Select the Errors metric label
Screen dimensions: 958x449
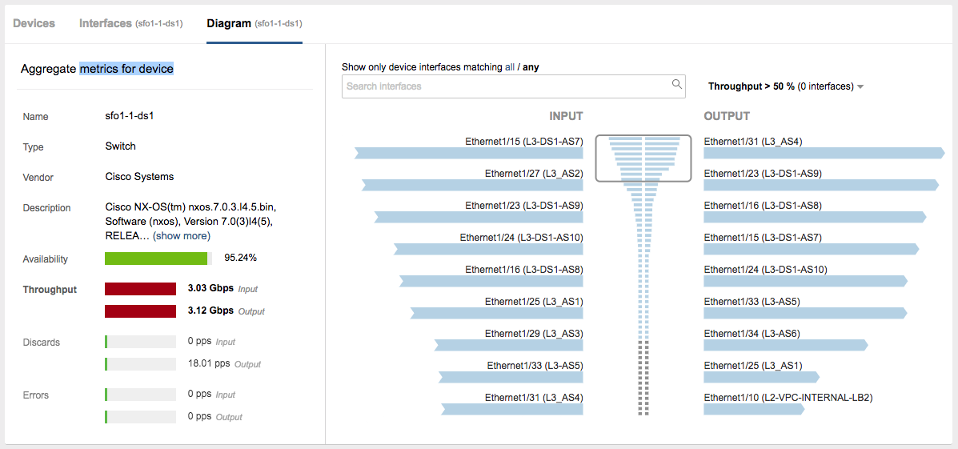click(35, 395)
